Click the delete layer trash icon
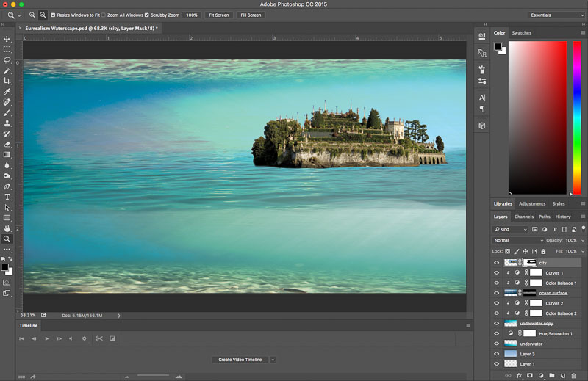 click(x=573, y=375)
